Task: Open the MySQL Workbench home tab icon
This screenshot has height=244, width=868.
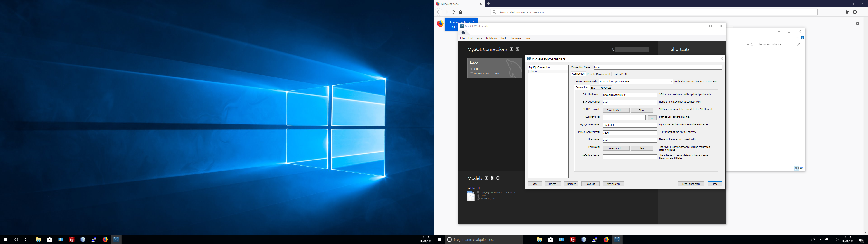Action: pyautogui.click(x=463, y=33)
